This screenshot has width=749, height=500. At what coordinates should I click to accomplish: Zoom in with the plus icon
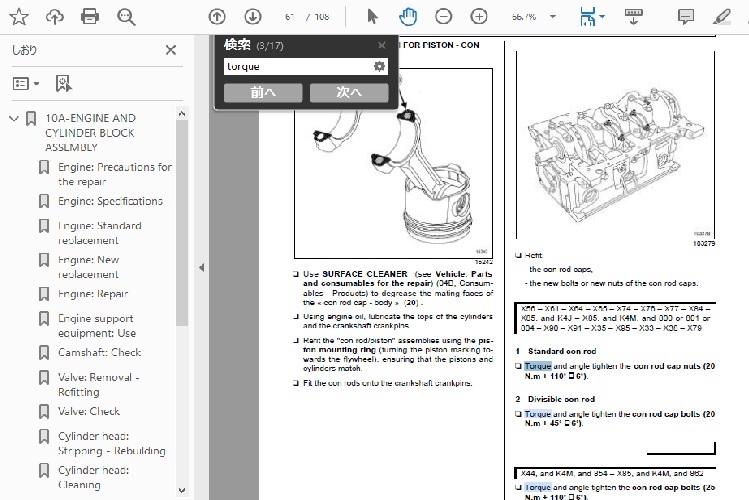pos(479,17)
